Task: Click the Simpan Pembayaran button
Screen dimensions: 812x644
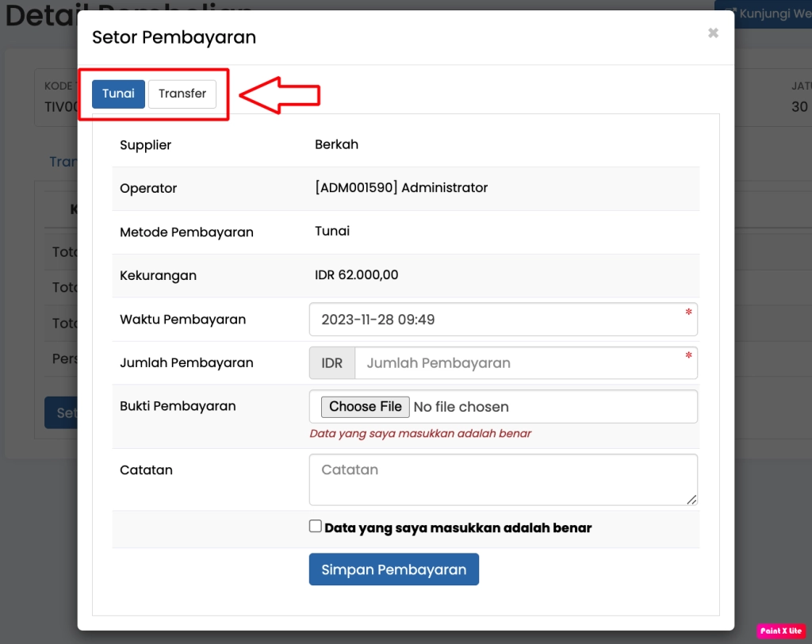Action: coord(393,569)
